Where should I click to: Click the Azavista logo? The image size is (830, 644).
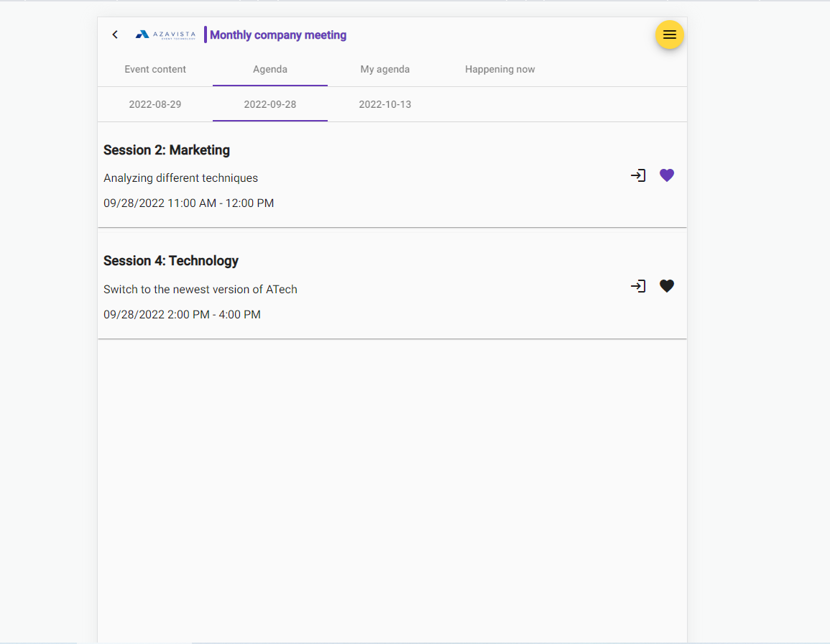click(x=166, y=35)
